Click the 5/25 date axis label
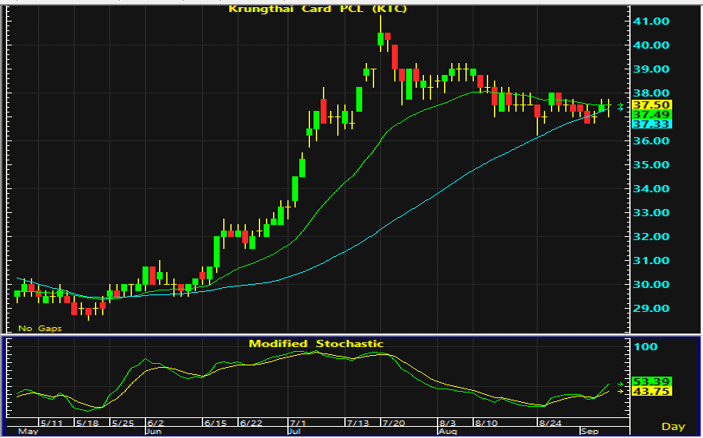 [123, 423]
